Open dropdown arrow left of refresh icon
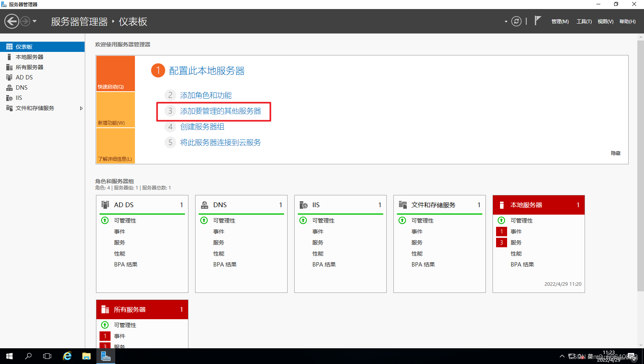Screen dimensions: 644x364 [x=506, y=22]
